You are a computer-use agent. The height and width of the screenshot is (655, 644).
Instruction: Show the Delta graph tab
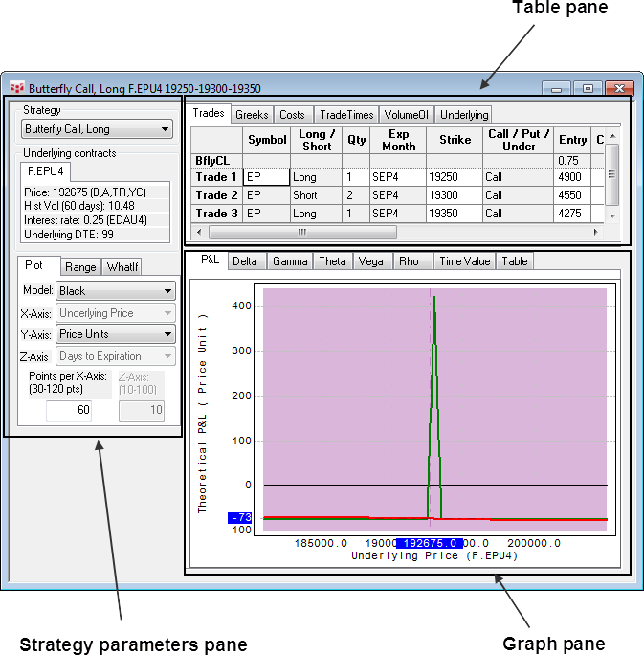pos(244,261)
